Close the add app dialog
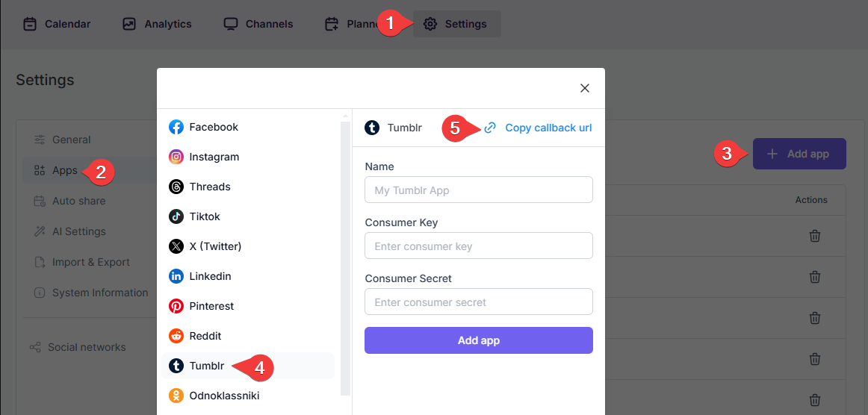868x415 pixels. pos(585,88)
